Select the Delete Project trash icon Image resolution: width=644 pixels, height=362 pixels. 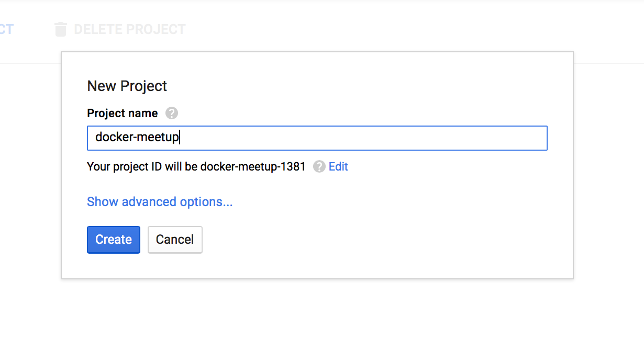60,29
